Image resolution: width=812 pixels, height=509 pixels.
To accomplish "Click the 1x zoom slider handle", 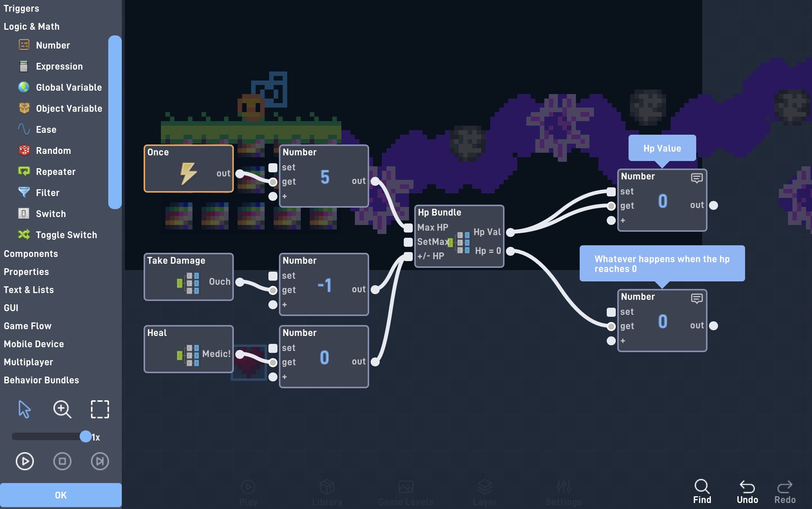I will (86, 436).
